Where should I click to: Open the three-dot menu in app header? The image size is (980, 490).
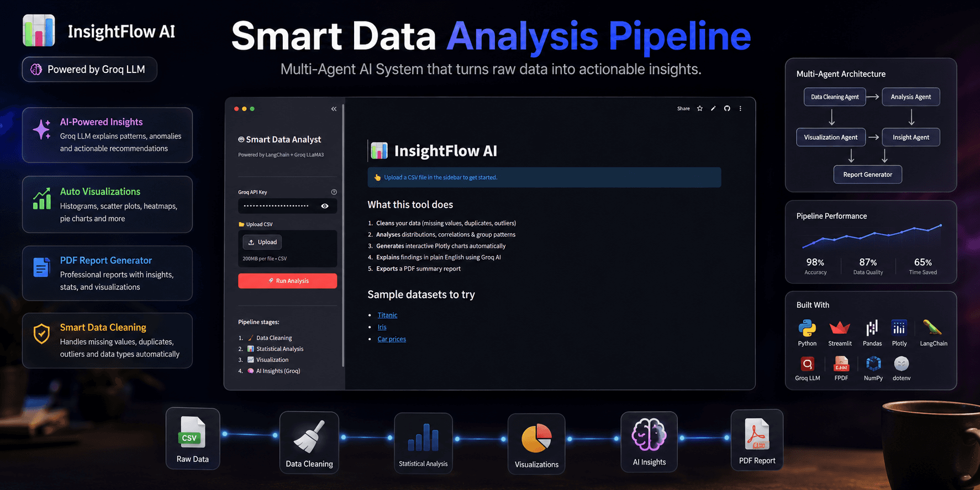click(740, 108)
